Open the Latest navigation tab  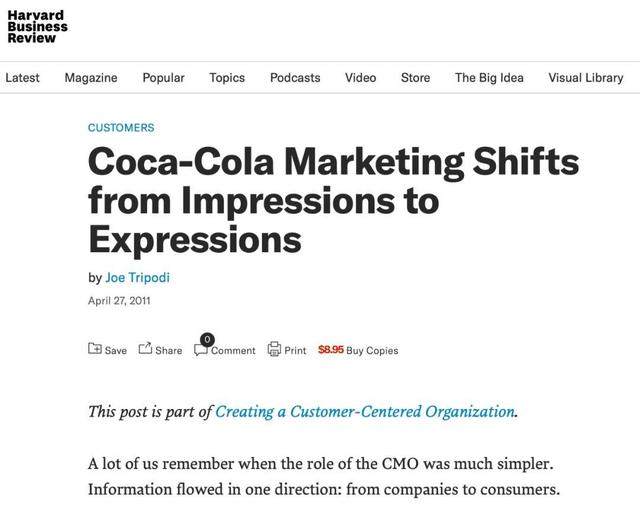tap(22, 78)
